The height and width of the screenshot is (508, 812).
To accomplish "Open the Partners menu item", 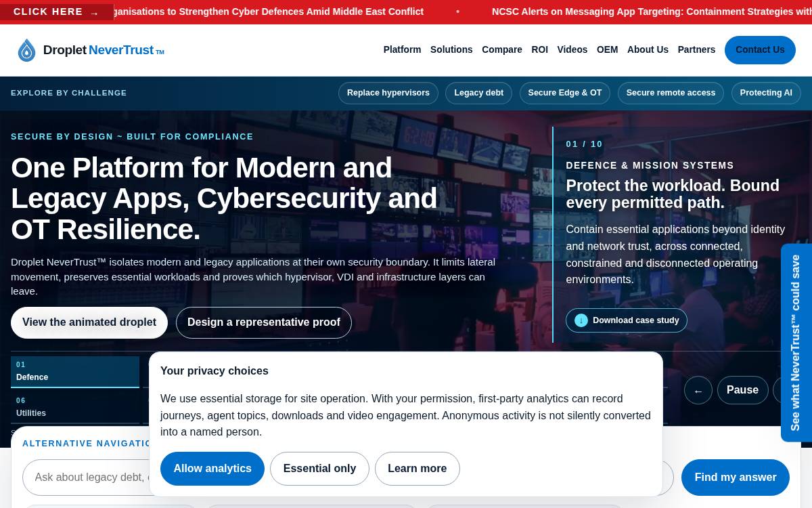I will pyautogui.click(x=696, y=49).
